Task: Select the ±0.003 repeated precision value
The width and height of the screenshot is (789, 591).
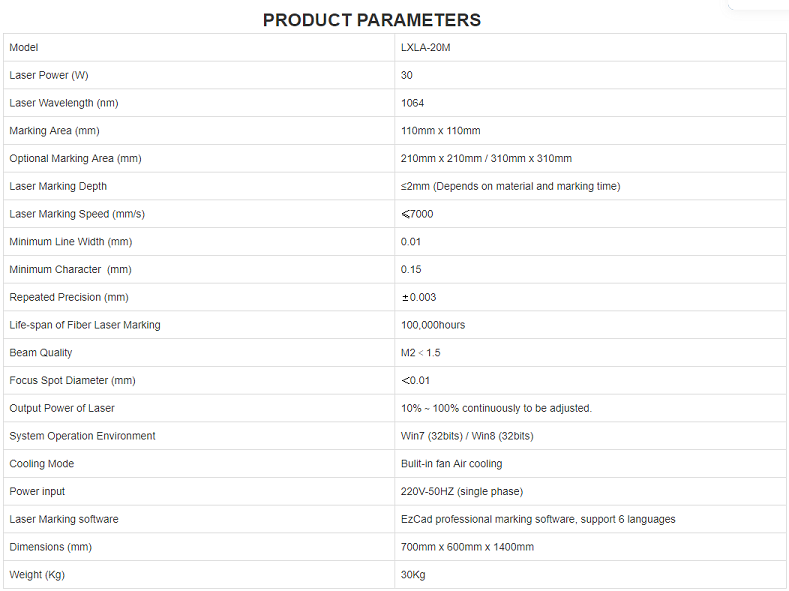Action: [419, 297]
